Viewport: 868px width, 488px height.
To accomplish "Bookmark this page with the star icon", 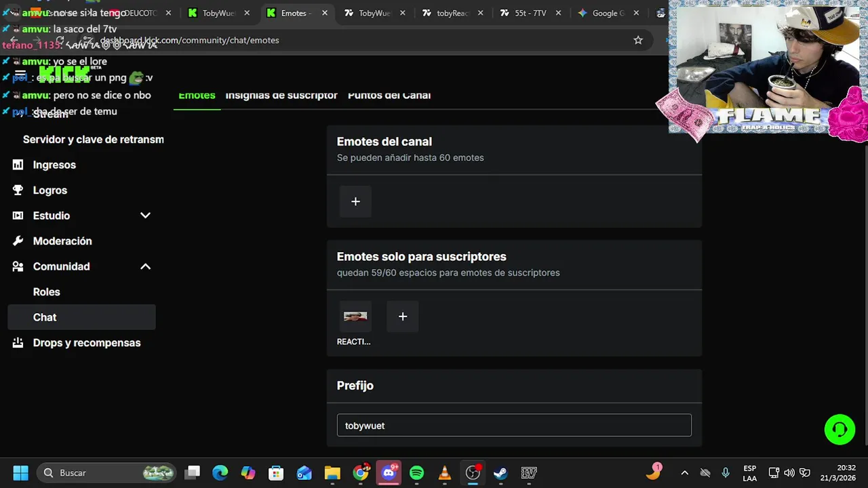I will [x=637, y=40].
